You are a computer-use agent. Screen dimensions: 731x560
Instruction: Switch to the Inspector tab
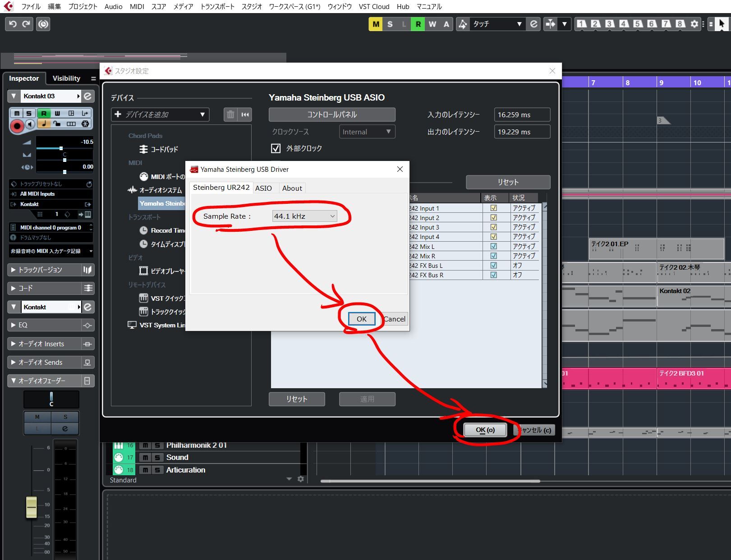pyautogui.click(x=24, y=78)
